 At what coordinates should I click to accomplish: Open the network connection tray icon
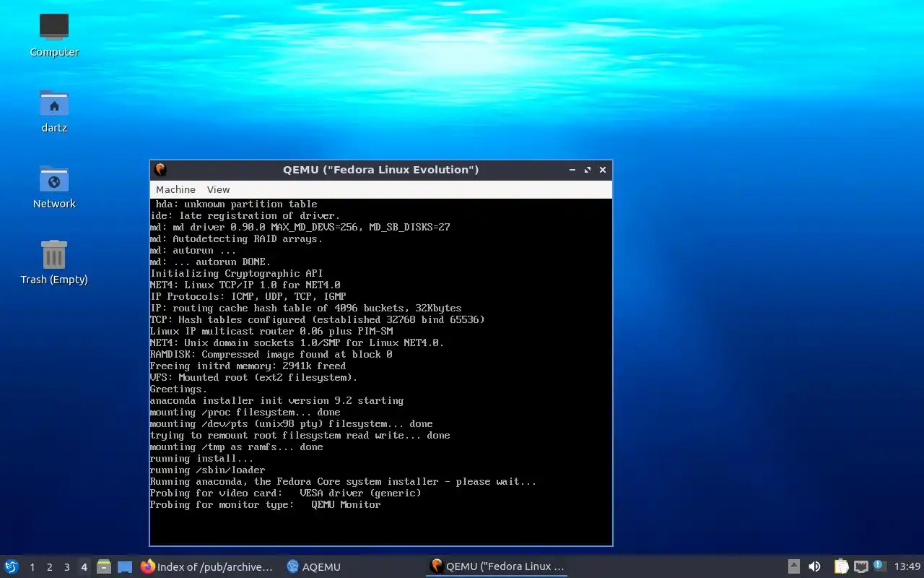pyautogui.click(x=860, y=566)
